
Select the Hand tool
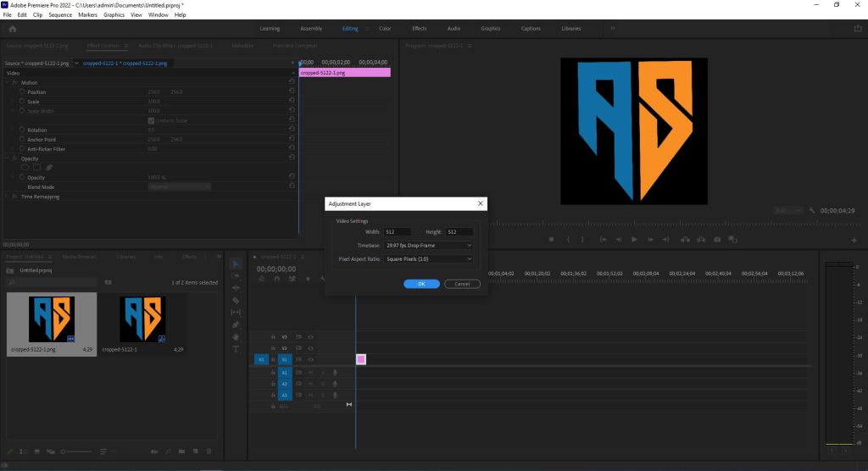pos(236,337)
